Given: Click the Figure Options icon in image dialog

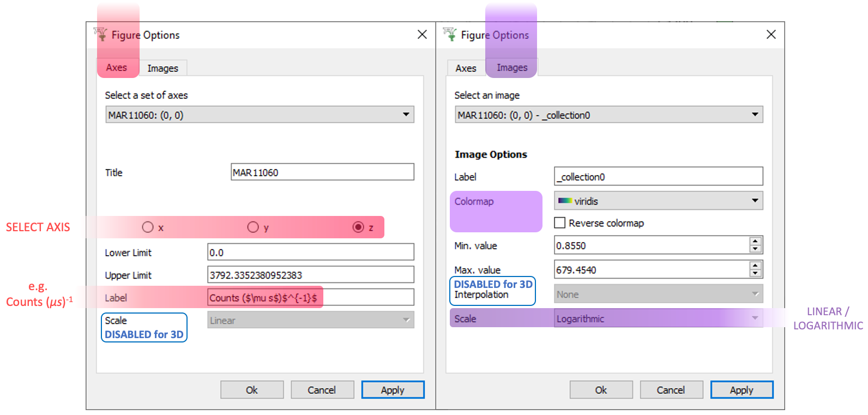Looking at the screenshot, I should 450,34.
